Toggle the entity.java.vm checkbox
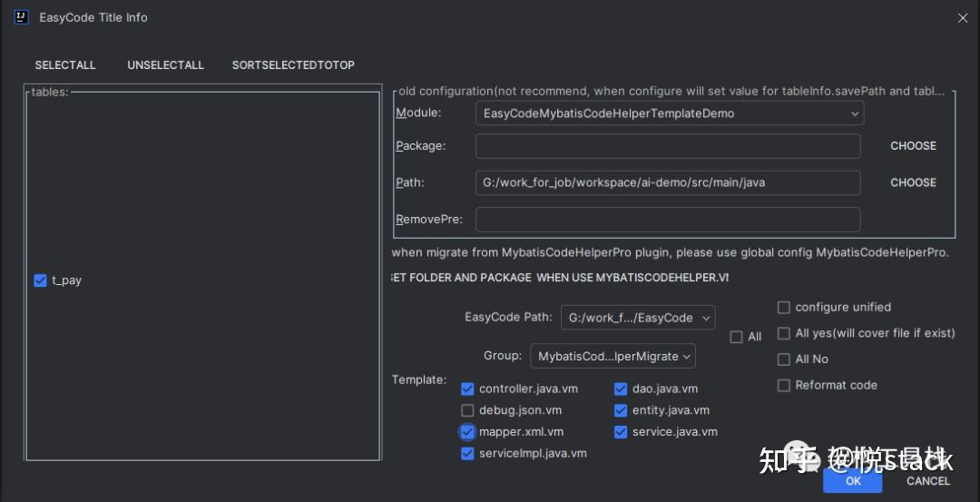Viewport: 980px width, 502px height. pos(621,410)
